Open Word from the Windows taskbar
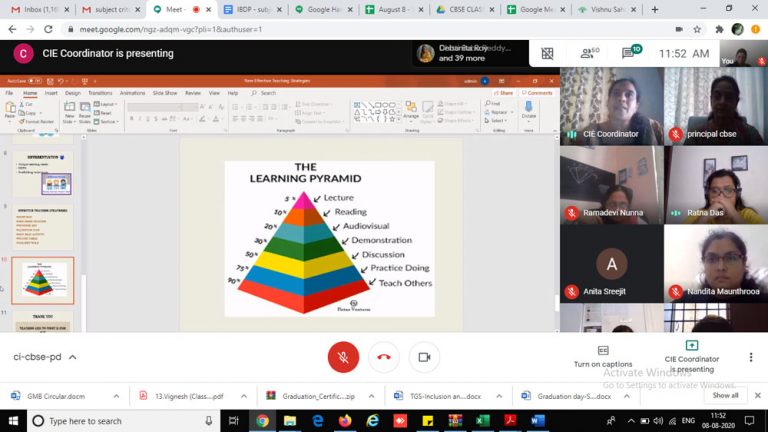Image resolution: width=768 pixels, height=432 pixels. click(537, 421)
